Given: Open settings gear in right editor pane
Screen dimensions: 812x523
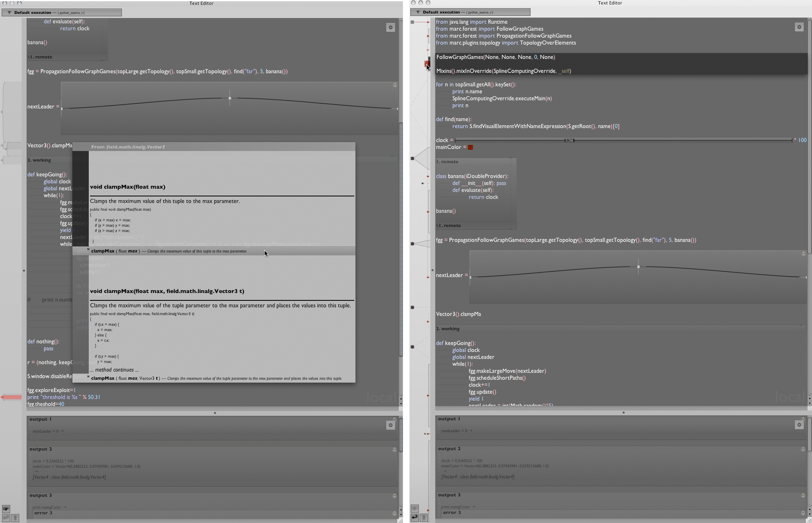Looking at the screenshot, I should pos(799,27).
